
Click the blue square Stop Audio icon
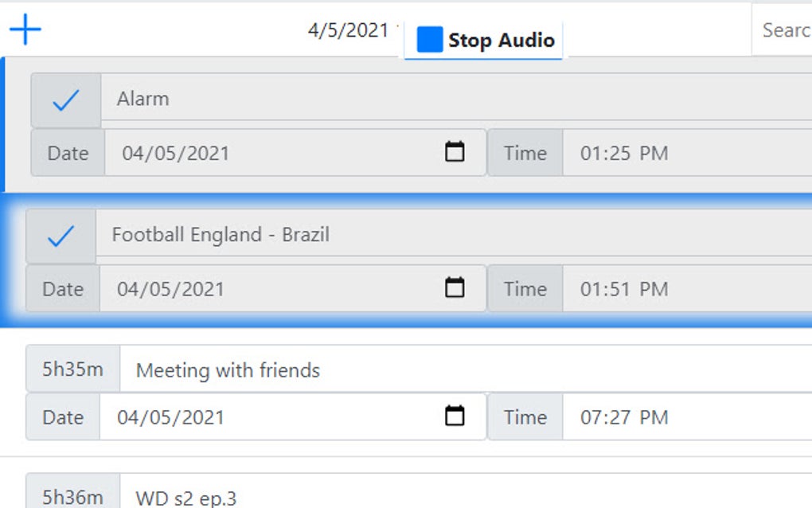[x=428, y=38]
